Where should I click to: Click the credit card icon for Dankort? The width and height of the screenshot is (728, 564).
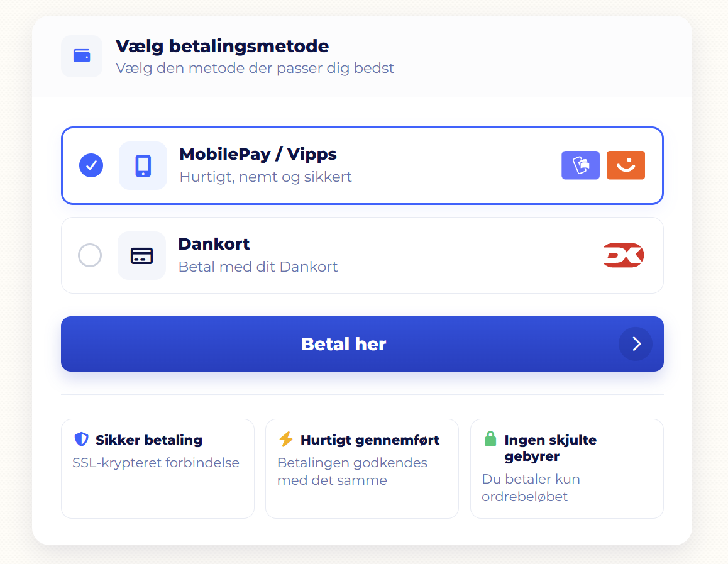pyautogui.click(x=141, y=256)
